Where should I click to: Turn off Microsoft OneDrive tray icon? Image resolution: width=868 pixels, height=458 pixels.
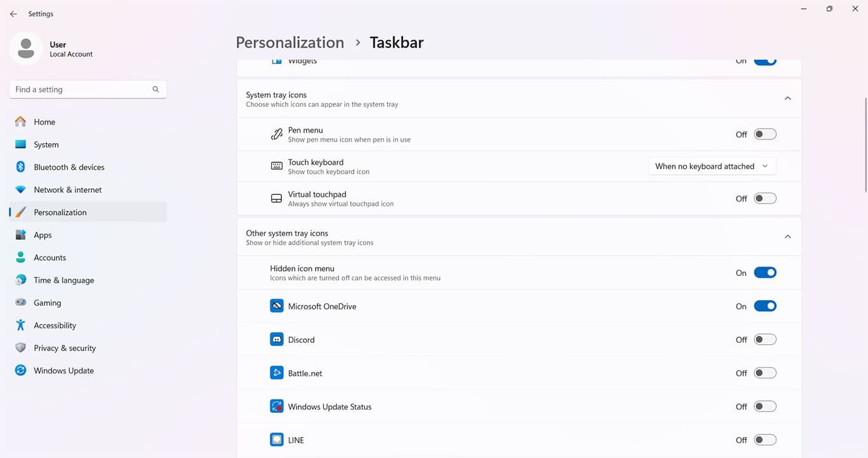[765, 305]
